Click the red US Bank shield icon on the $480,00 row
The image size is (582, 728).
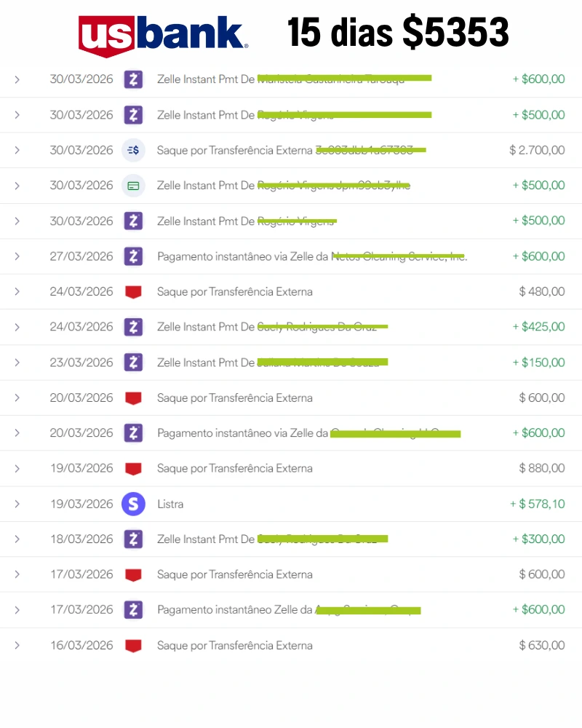coord(133,292)
